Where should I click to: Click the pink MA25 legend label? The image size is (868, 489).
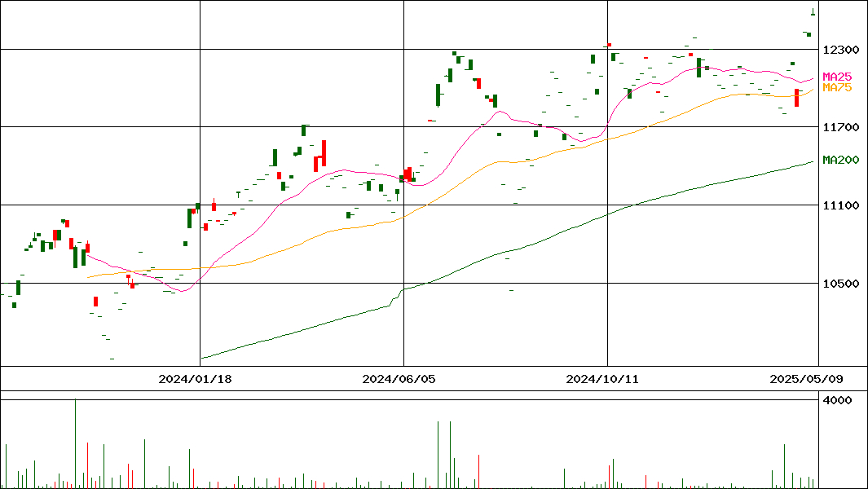(x=837, y=77)
